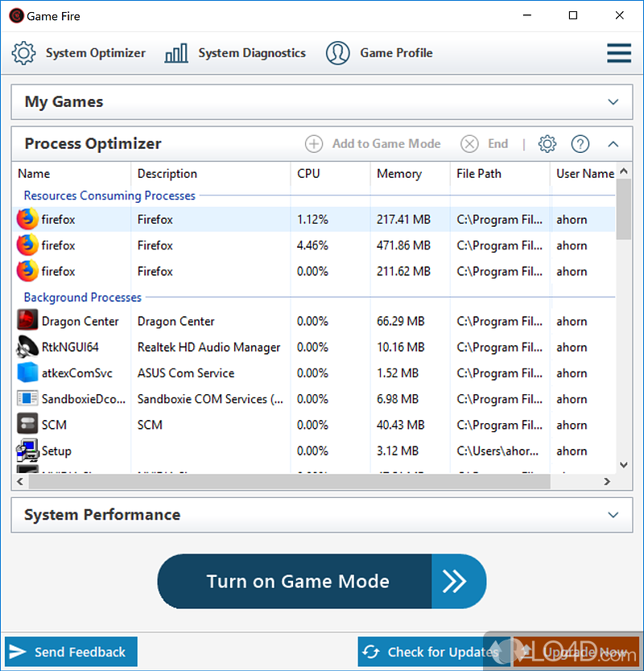Click the 3.12 MB memory value
The height and width of the screenshot is (671, 644).
(x=398, y=451)
